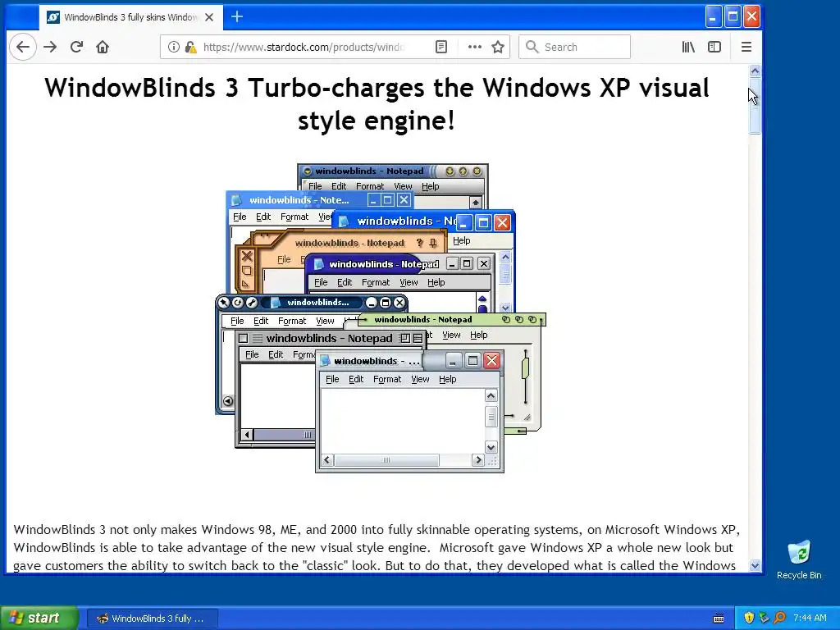Select the WindowBlinds 3 fully skins tab
This screenshot has width=840, height=630.
[x=130, y=17]
